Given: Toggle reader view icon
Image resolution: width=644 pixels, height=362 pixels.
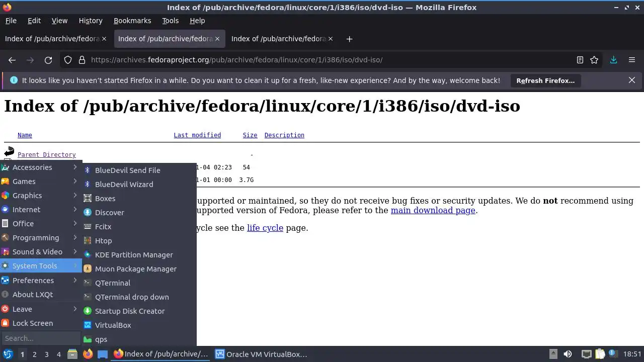Looking at the screenshot, I should [x=580, y=60].
